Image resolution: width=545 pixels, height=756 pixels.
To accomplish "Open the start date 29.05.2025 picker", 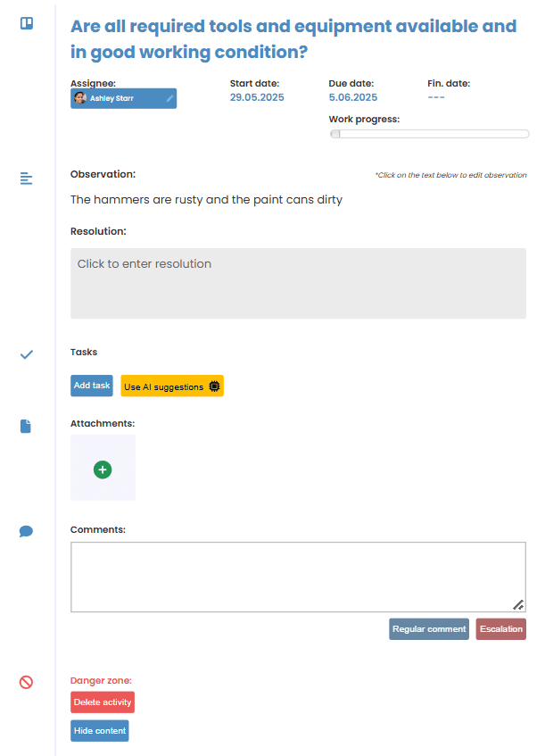I will point(257,97).
